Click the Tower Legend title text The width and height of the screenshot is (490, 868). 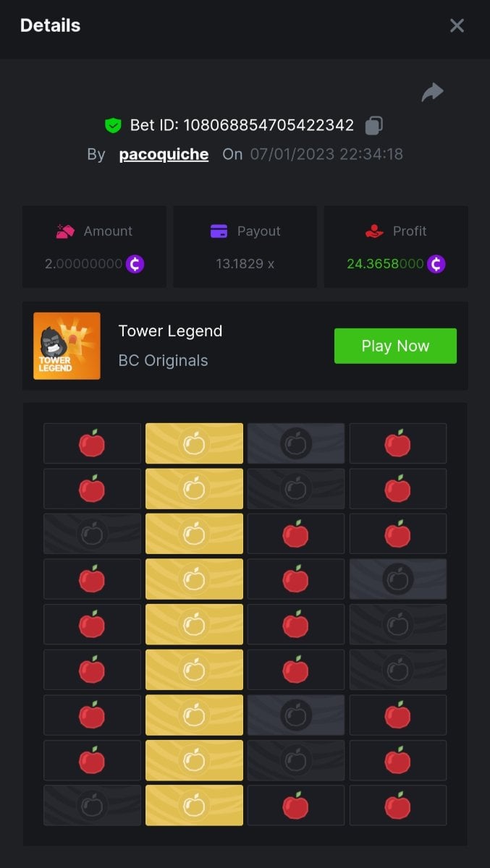click(x=170, y=331)
